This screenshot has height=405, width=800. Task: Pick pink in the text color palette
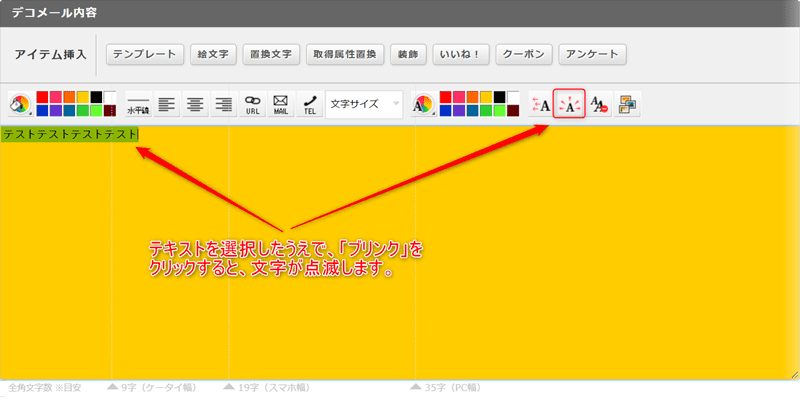pyautogui.click(x=459, y=97)
